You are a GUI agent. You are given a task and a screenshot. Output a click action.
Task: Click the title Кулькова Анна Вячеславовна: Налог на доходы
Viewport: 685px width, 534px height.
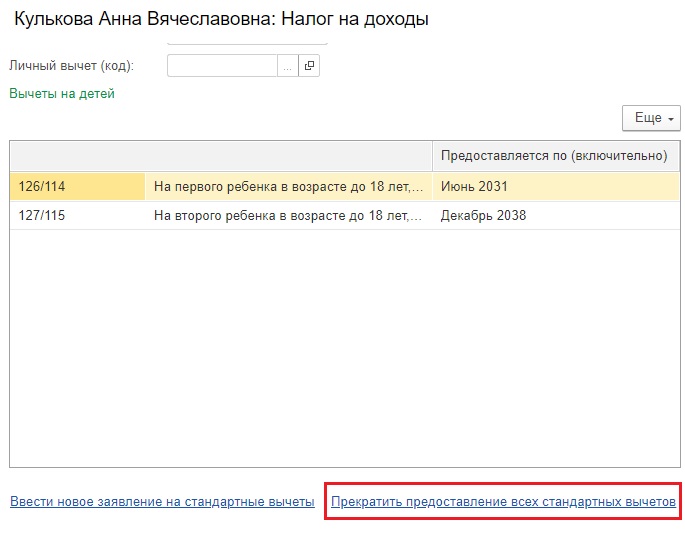click(x=221, y=19)
